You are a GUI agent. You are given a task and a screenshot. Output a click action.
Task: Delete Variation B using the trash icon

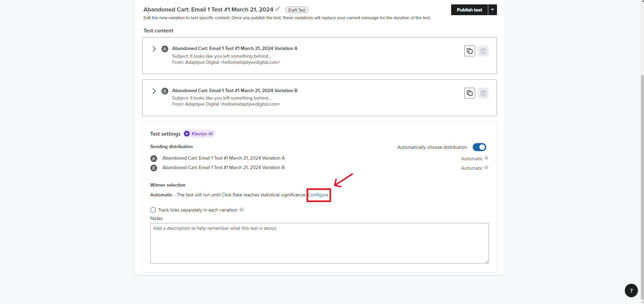483,93
